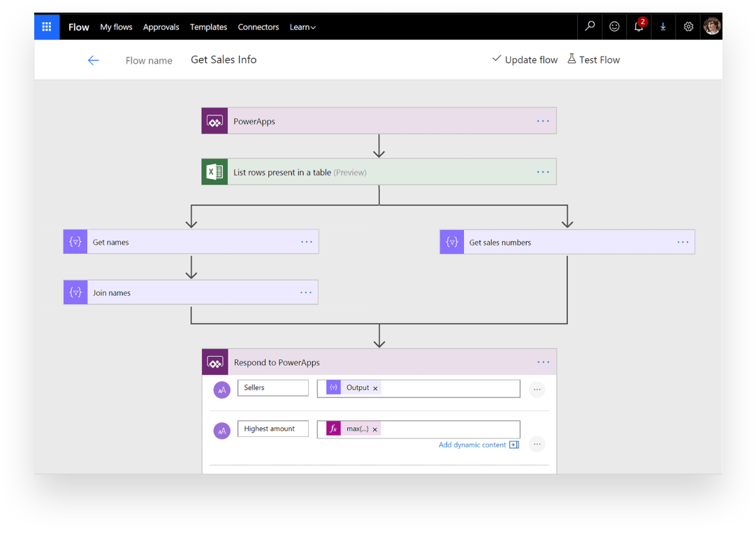The width and height of the screenshot is (756, 537).
Task: Click the Get names variable icon
Action: click(x=75, y=242)
